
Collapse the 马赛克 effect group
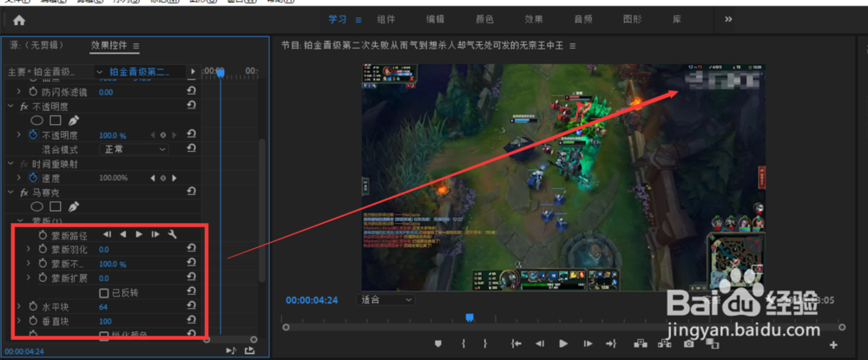pos(11,192)
